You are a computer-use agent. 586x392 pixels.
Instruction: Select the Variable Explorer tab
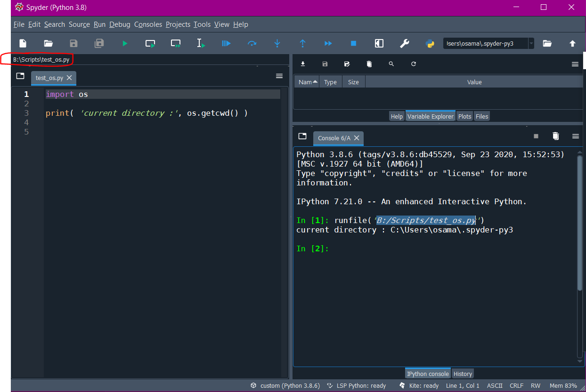[x=431, y=116]
